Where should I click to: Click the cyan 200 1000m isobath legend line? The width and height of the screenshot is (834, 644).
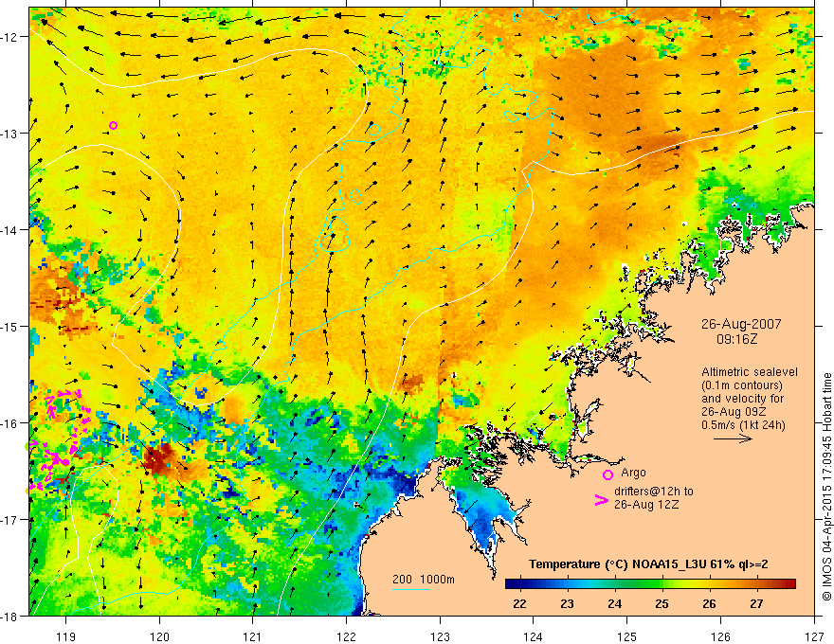coord(411,589)
